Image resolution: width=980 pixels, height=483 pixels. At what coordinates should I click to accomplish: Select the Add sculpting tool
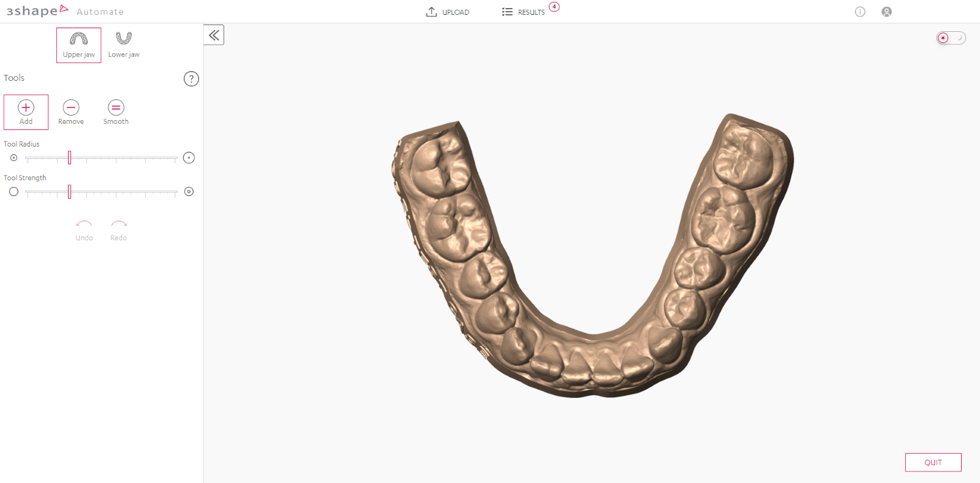pyautogui.click(x=26, y=112)
